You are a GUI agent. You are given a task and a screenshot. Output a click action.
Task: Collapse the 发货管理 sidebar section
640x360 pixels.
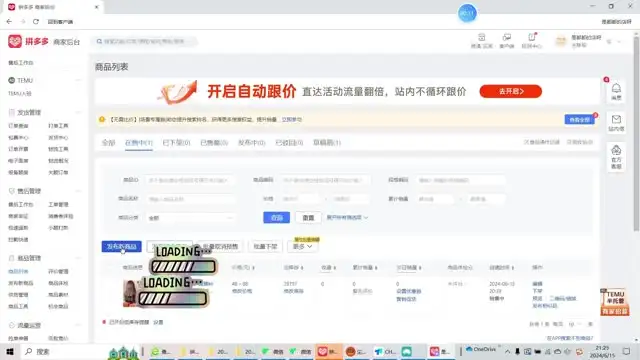(78, 112)
